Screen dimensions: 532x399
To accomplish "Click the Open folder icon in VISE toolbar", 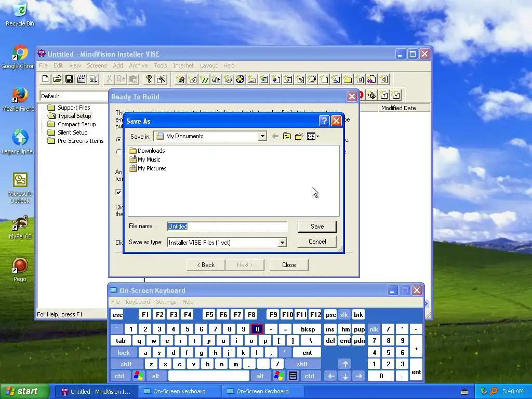I will (x=57, y=79).
